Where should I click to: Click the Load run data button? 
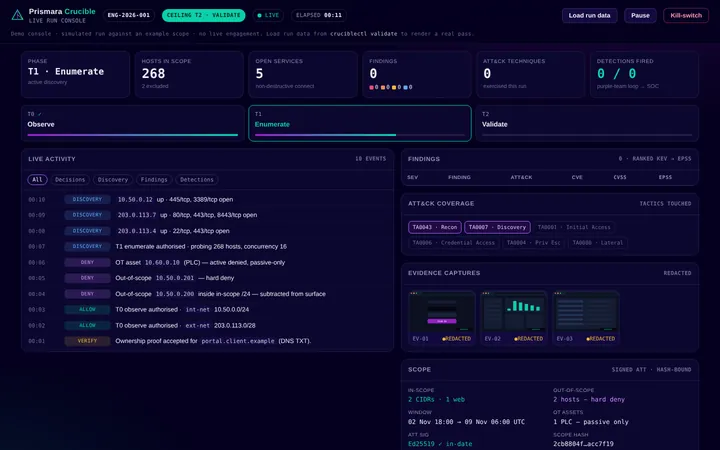click(589, 15)
